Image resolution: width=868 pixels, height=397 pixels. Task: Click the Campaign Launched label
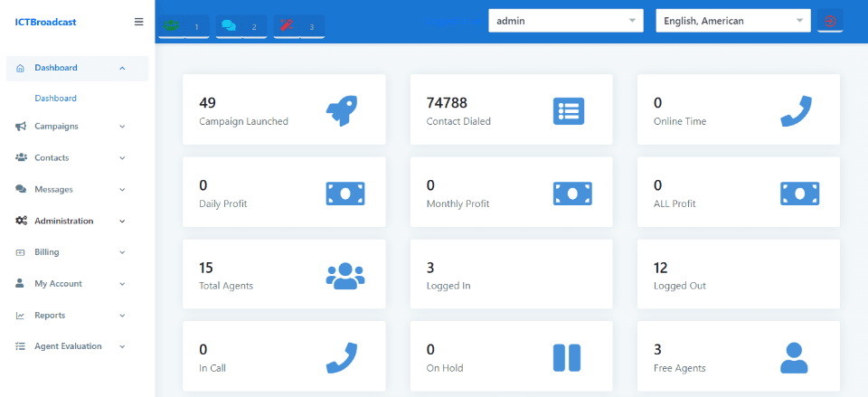[243, 121]
